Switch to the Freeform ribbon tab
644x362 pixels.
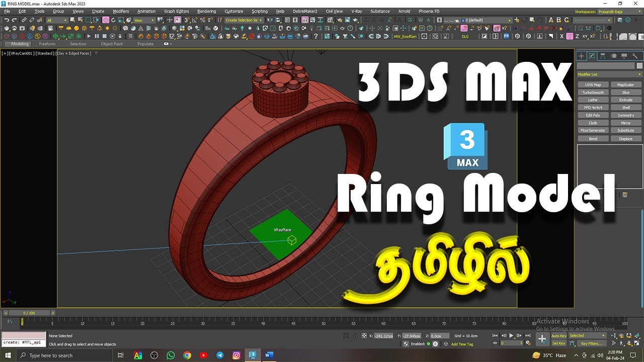(47, 44)
